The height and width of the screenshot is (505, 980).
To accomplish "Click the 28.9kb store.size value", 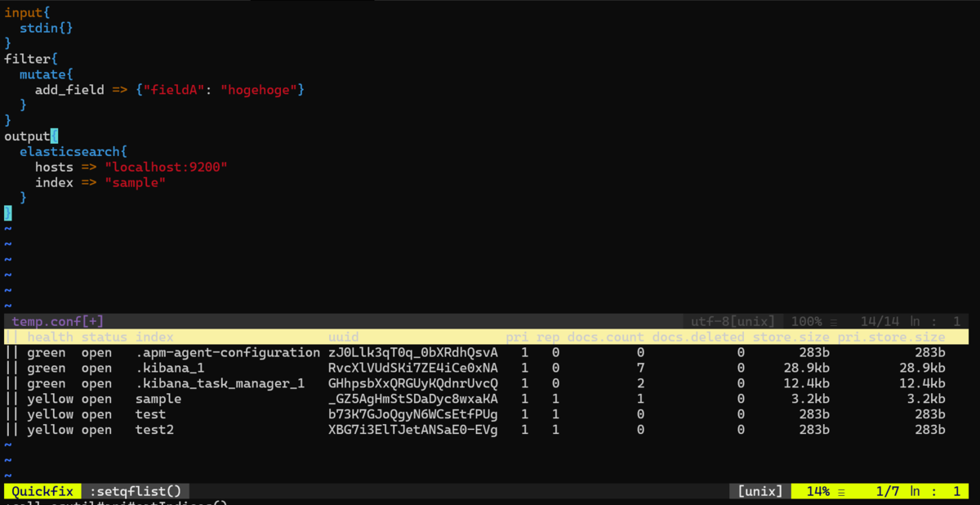I will [x=807, y=368].
